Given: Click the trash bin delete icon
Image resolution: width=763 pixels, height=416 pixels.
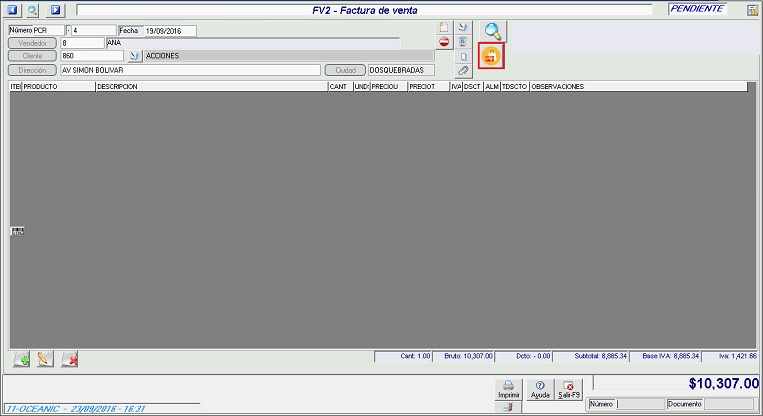Looking at the screenshot, I should pos(463,42).
